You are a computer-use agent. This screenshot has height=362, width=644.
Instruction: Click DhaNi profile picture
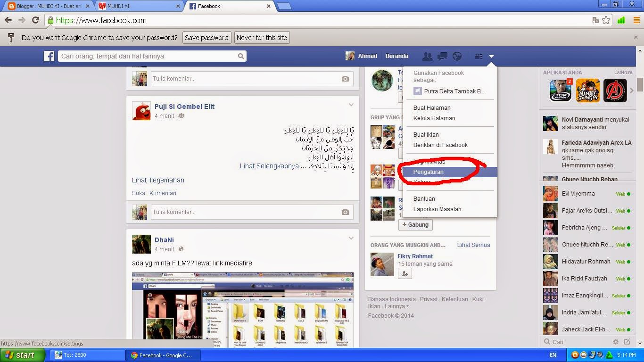click(141, 244)
